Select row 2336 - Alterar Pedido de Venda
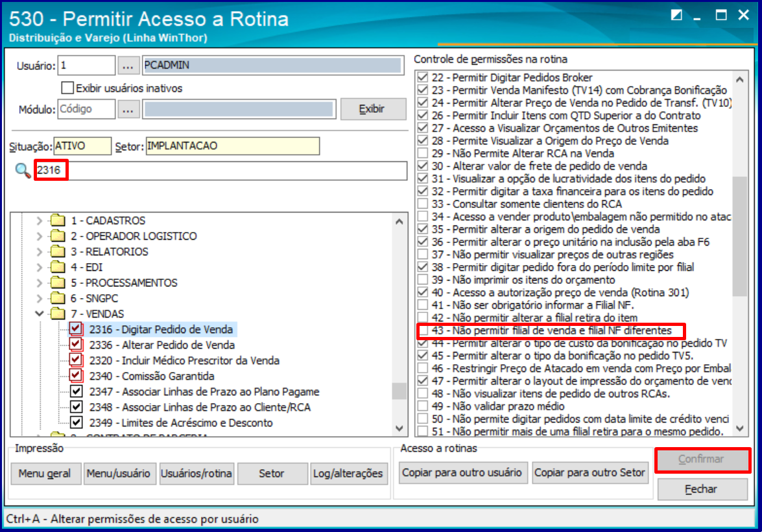 (162, 345)
